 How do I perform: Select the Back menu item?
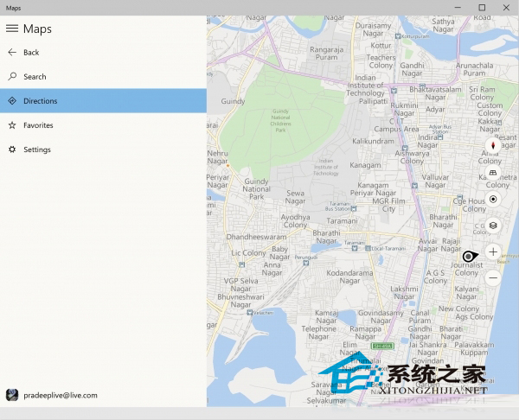[103, 52]
